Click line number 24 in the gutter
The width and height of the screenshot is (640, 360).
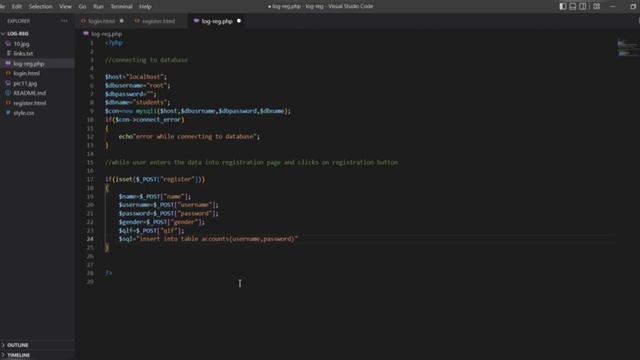[90, 239]
